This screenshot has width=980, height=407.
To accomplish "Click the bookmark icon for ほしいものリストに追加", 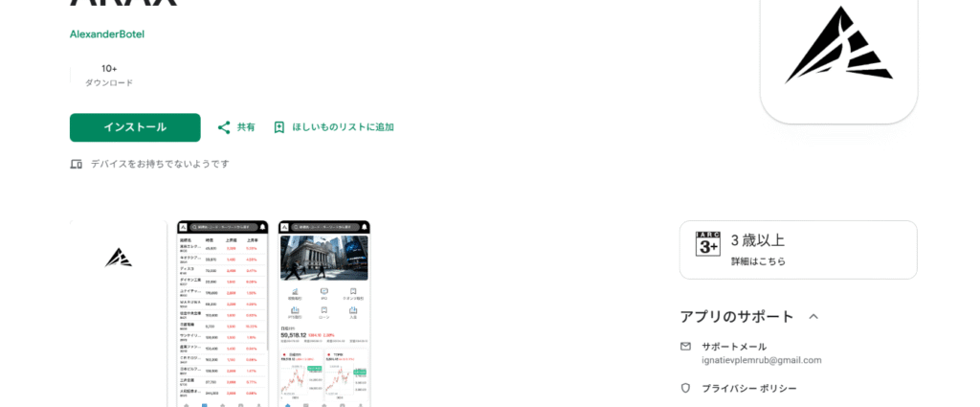I will [x=279, y=127].
